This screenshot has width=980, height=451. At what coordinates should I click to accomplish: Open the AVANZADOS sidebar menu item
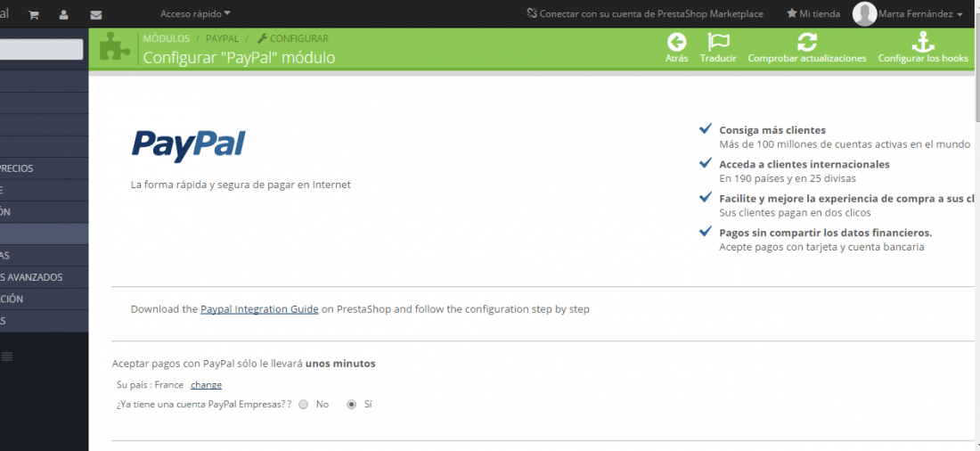pos(44,277)
